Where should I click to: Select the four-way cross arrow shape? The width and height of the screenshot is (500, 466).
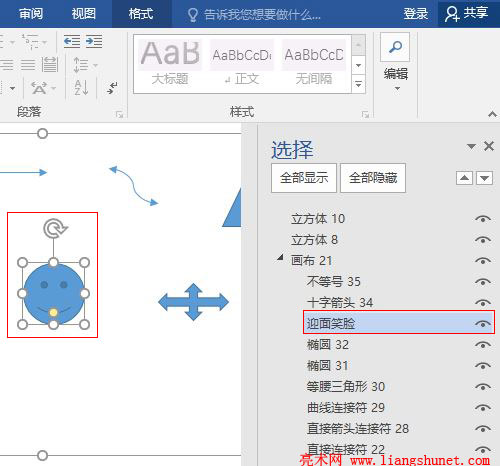pos(194,302)
